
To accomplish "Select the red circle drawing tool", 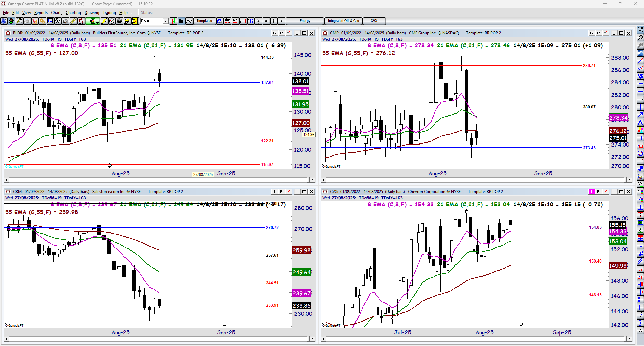I will 640,153.
